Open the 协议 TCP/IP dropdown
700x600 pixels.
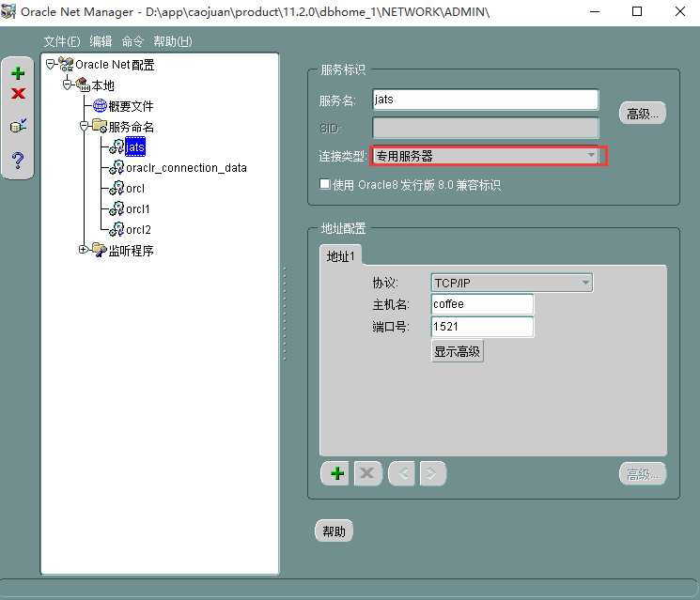click(x=512, y=283)
